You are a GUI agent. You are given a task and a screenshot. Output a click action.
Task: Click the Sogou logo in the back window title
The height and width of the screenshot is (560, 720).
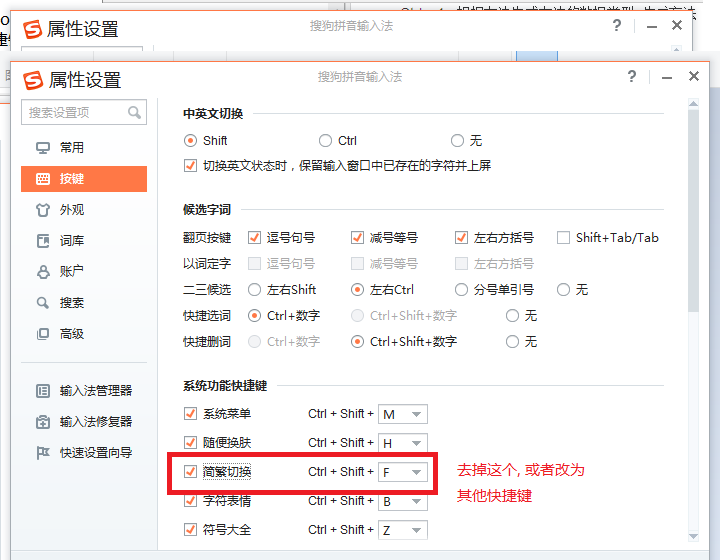(x=32, y=29)
